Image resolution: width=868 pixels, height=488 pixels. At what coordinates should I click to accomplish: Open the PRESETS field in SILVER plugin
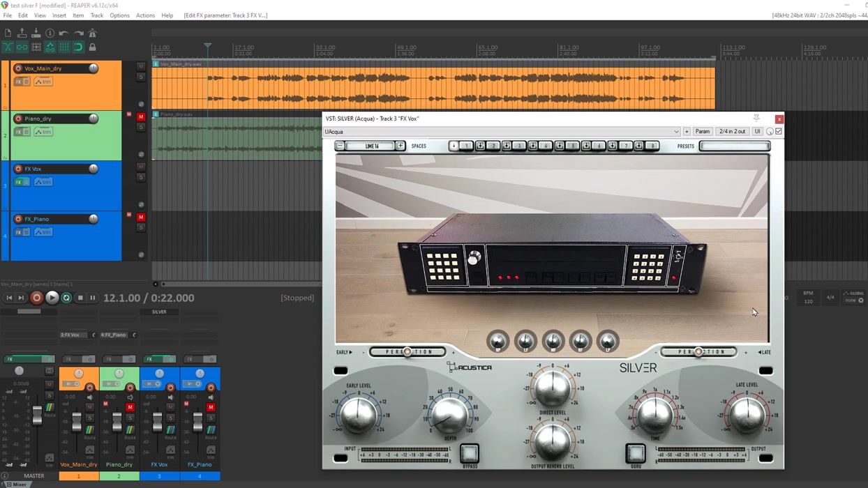pos(734,146)
